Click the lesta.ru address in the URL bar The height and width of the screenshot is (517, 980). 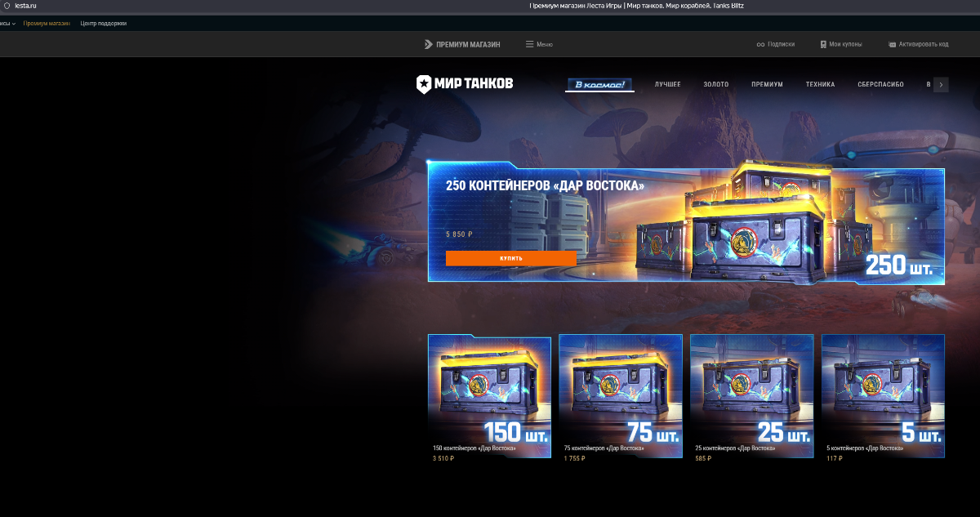click(x=25, y=6)
